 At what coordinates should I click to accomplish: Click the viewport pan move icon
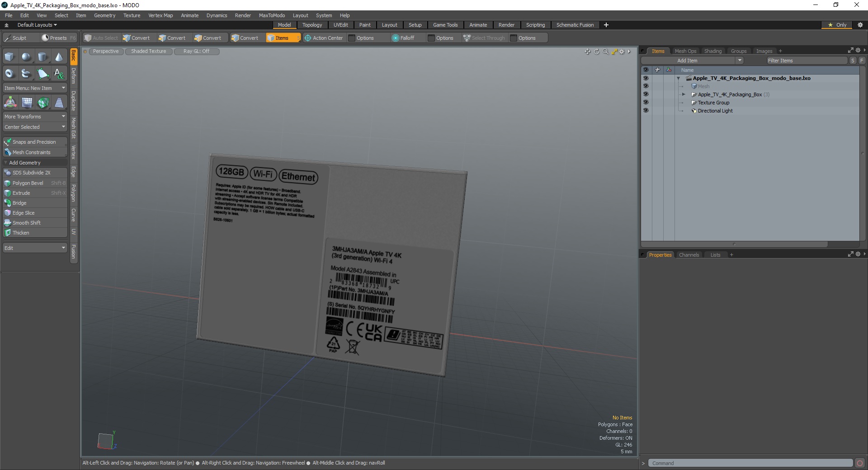click(x=587, y=52)
